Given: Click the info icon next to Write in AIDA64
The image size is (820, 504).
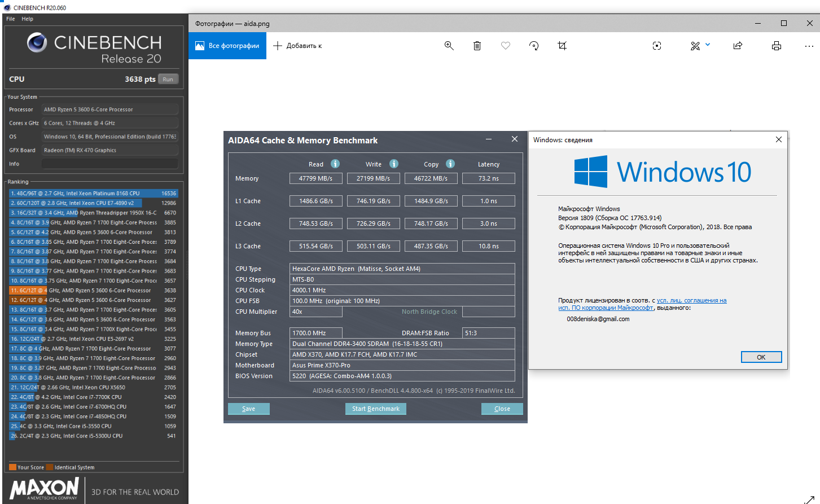Looking at the screenshot, I should click(394, 164).
